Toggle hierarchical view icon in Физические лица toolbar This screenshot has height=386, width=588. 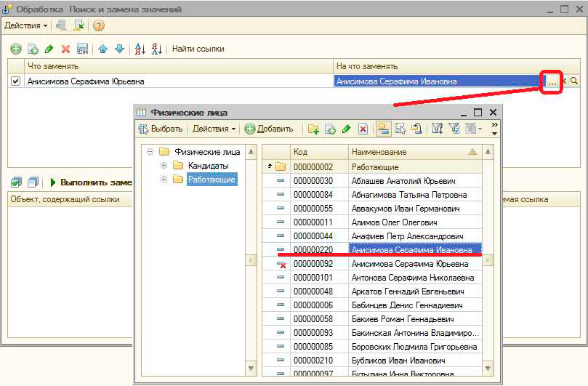click(x=383, y=129)
